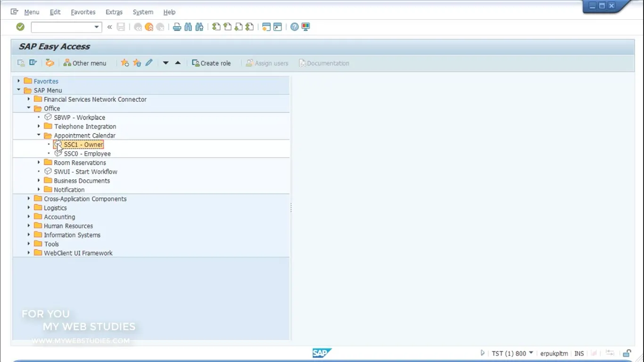
Task: Go to Next Page icon
Action: click(239, 27)
